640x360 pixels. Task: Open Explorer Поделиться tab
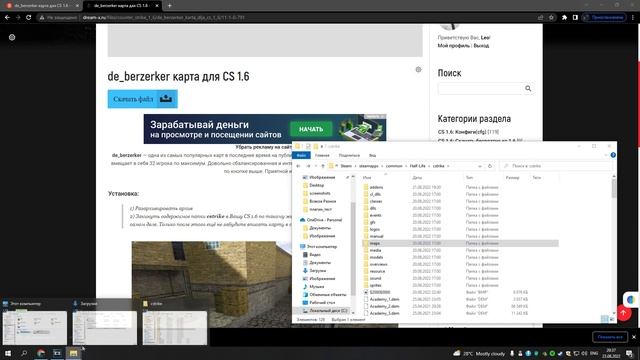point(349,156)
